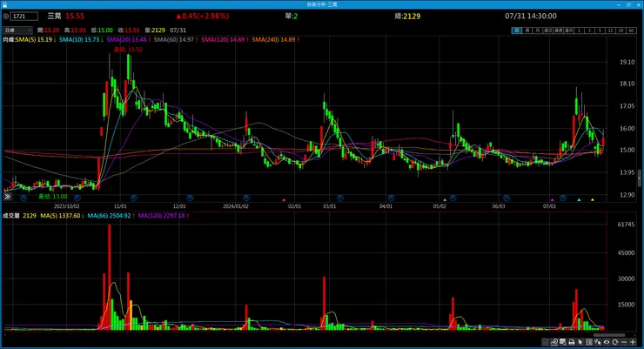Click the 均線 moving average indicator label

pyautogui.click(x=9, y=40)
